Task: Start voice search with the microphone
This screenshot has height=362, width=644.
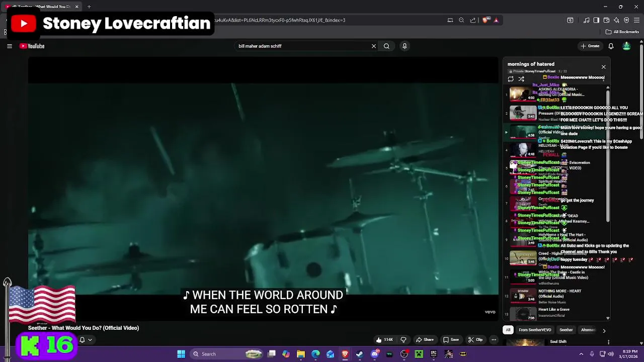Action: [405, 46]
